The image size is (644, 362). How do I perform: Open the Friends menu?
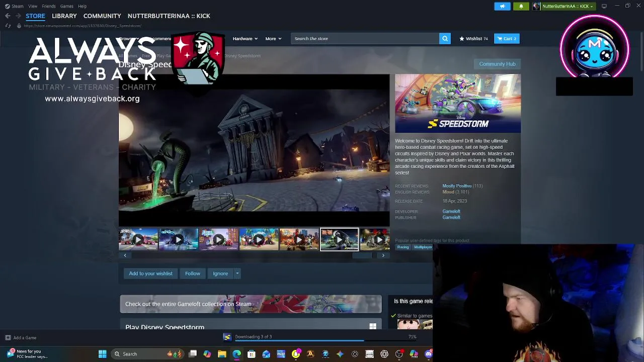(49, 6)
